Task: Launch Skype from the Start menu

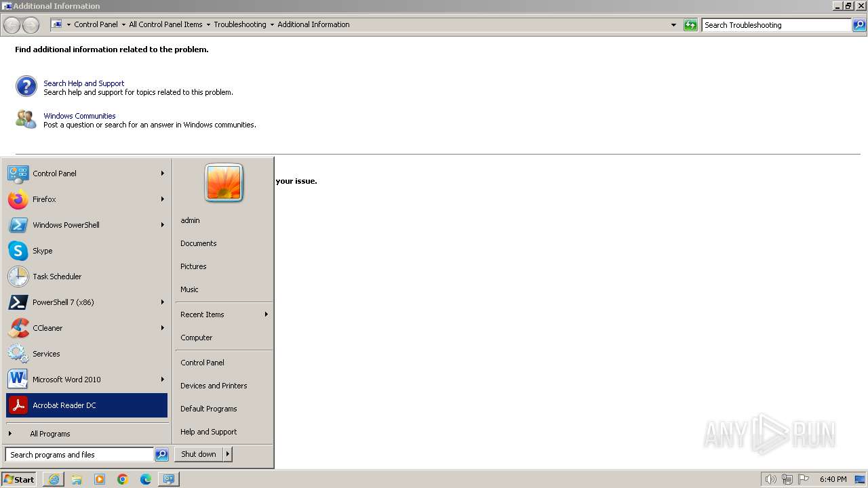Action: [18, 251]
